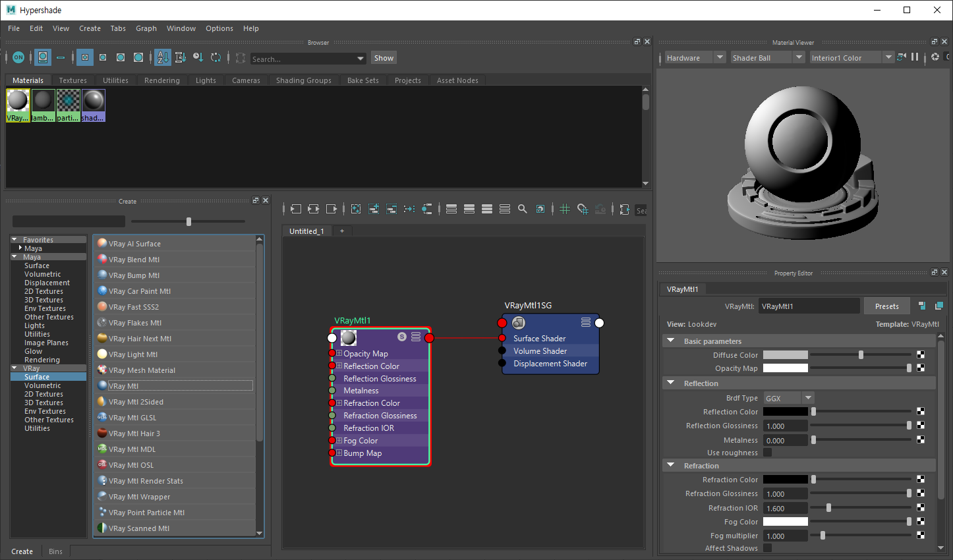Select extra large swatches size icon

[138, 57]
